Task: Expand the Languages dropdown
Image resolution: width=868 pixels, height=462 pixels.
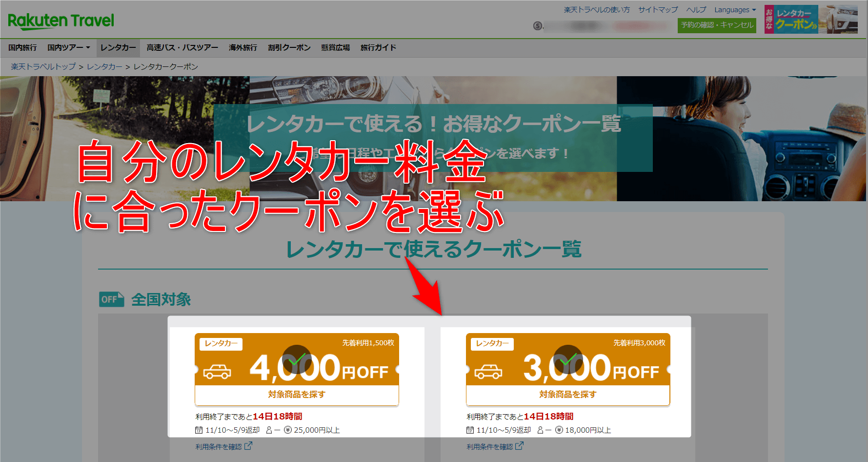Action: coord(735,10)
